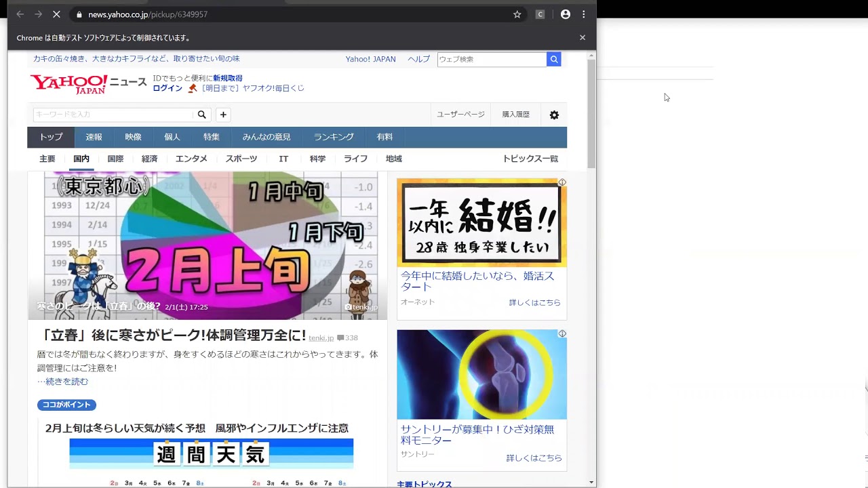Click the comment count 338 icon
This screenshot has height=488, width=868.
click(x=347, y=338)
